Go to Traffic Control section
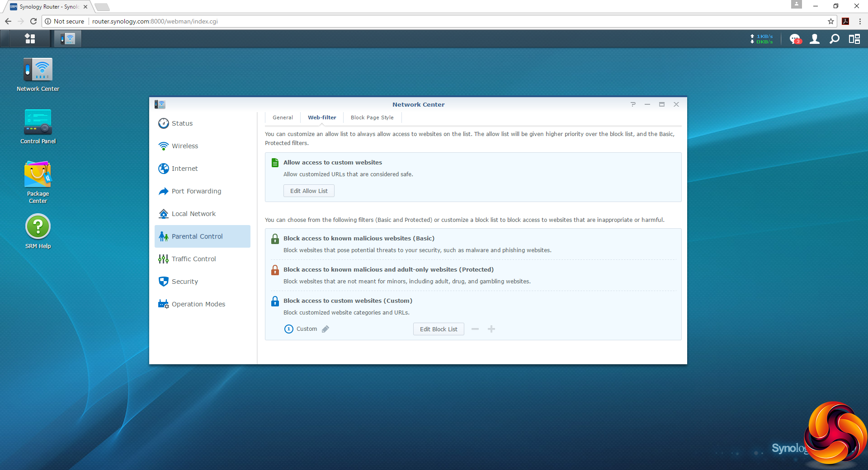Viewport: 868px width, 470px height. click(203, 259)
